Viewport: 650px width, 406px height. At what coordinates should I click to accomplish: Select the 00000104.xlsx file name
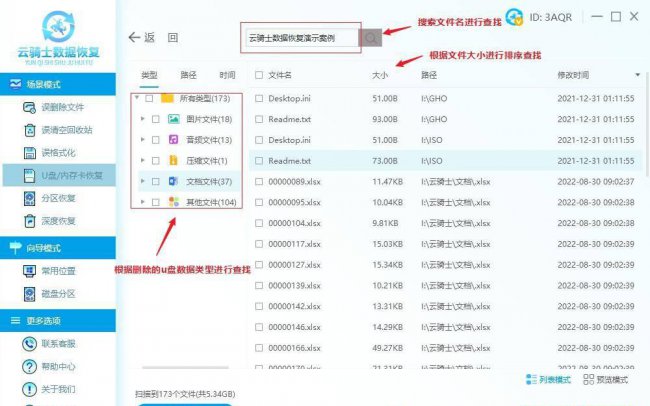[x=294, y=223]
